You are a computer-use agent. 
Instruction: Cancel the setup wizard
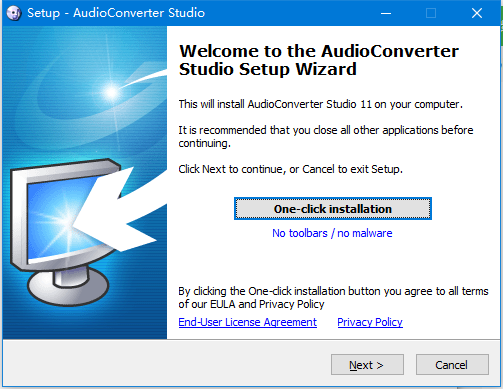pos(452,365)
